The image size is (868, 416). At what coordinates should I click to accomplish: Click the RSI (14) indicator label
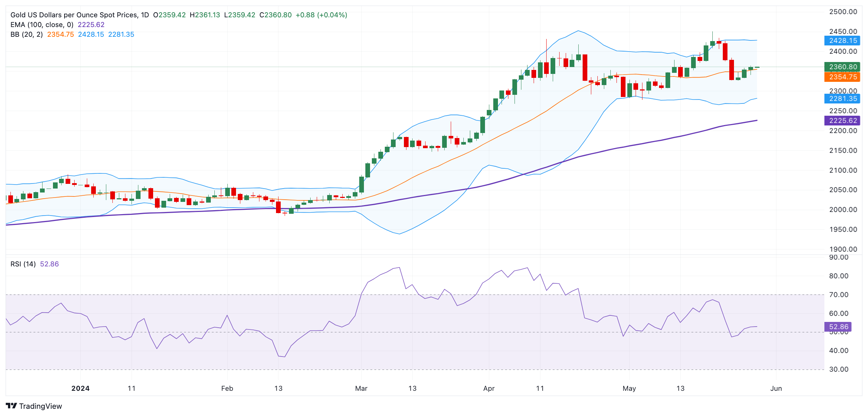click(x=23, y=264)
